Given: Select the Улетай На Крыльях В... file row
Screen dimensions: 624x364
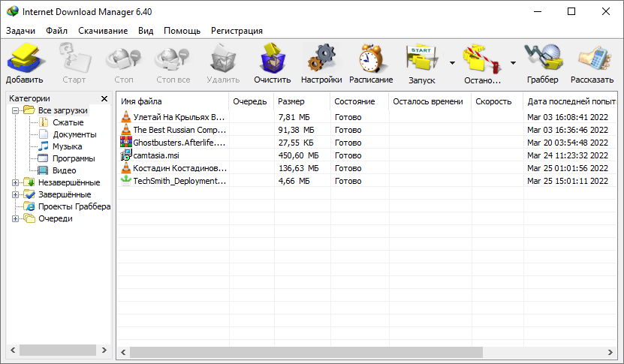Looking at the screenshot, I should click(366, 117).
